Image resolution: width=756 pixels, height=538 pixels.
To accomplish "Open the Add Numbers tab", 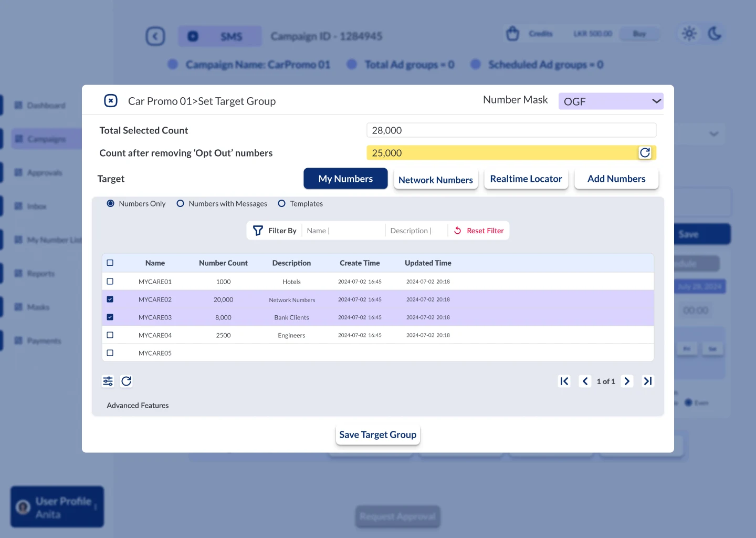I will [616, 179].
